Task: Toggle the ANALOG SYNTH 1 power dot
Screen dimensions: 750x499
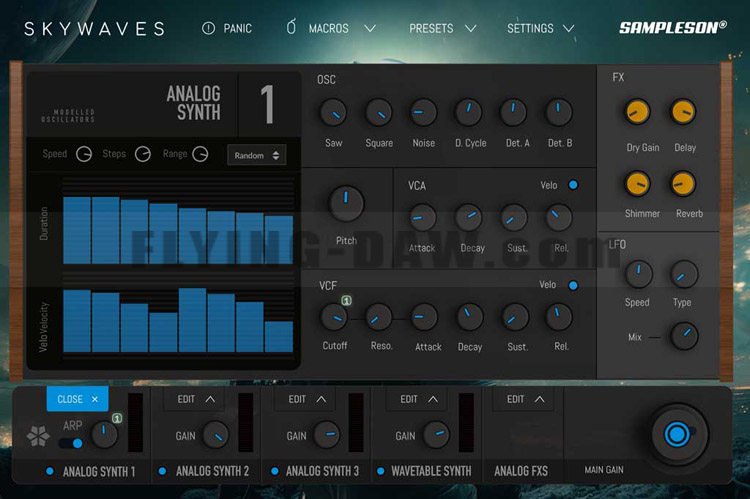Action: tap(49, 471)
